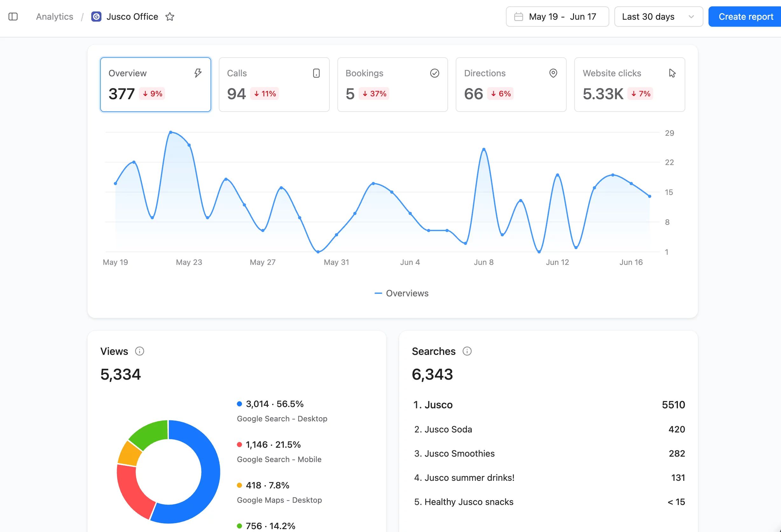
Task: Click the lightning bolt icon in Overview card
Action: coord(198,73)
